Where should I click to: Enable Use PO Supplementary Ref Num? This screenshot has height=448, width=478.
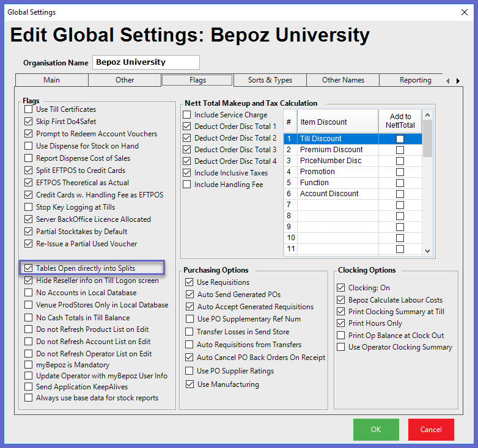tap(189, 319)
